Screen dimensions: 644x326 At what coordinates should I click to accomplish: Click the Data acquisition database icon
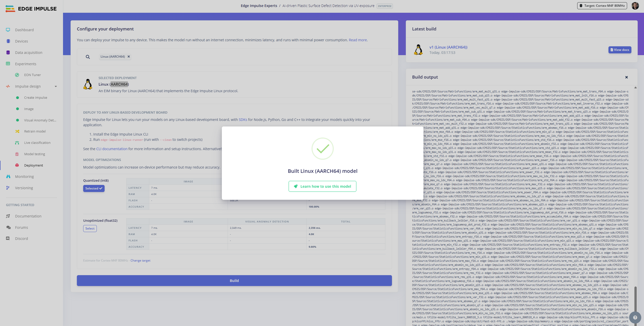pos(8,52)
